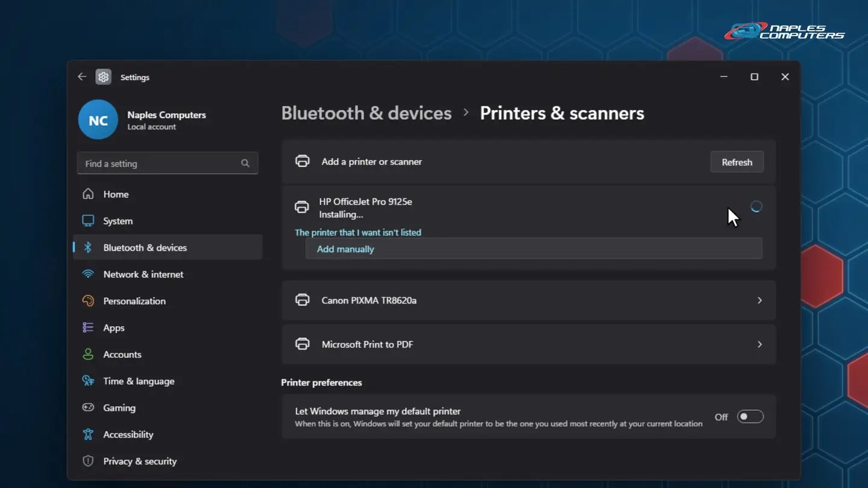Select Apps in the sidebar
Image resolution: width=868 pixels, height=488 pixels.
tap(168, 328)
